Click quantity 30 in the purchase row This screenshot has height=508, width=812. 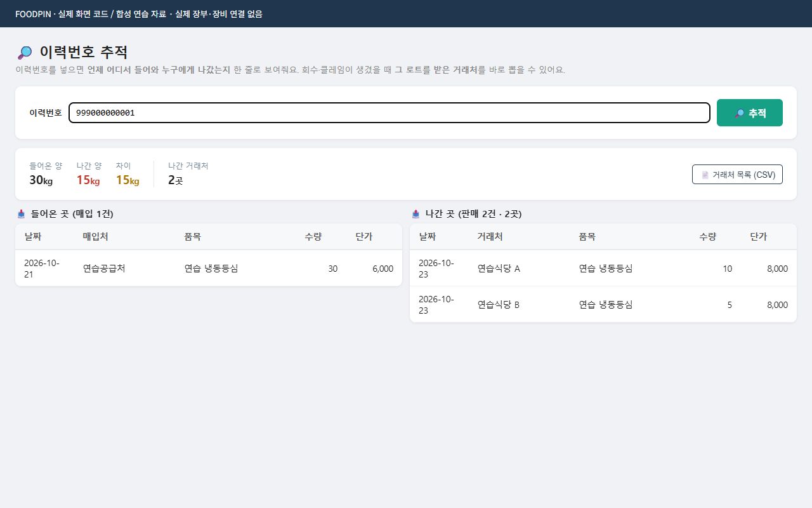332,269
